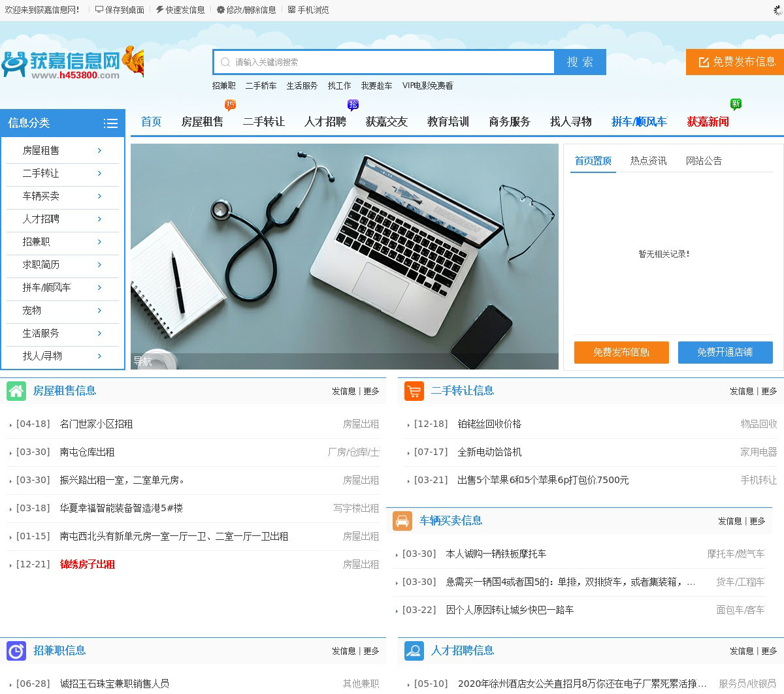Click the blue 人才招聘信息 section icon

click(414, 651)
